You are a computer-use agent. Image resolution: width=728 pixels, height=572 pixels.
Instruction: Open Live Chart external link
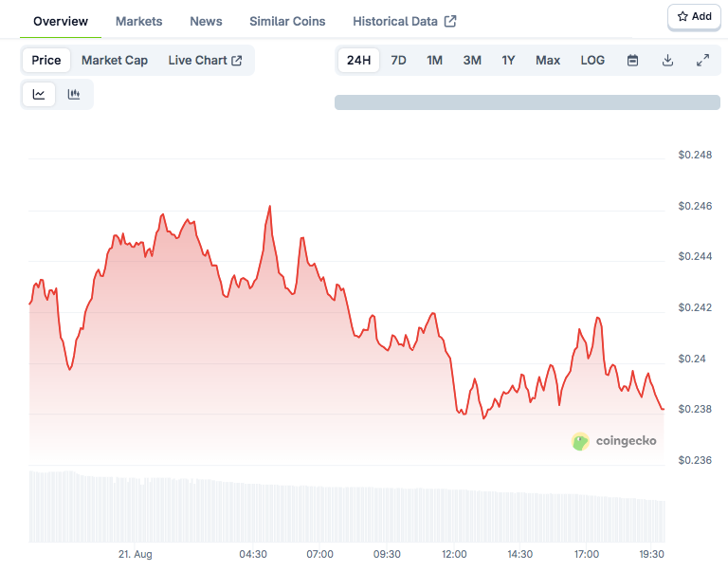coord(205,61)
